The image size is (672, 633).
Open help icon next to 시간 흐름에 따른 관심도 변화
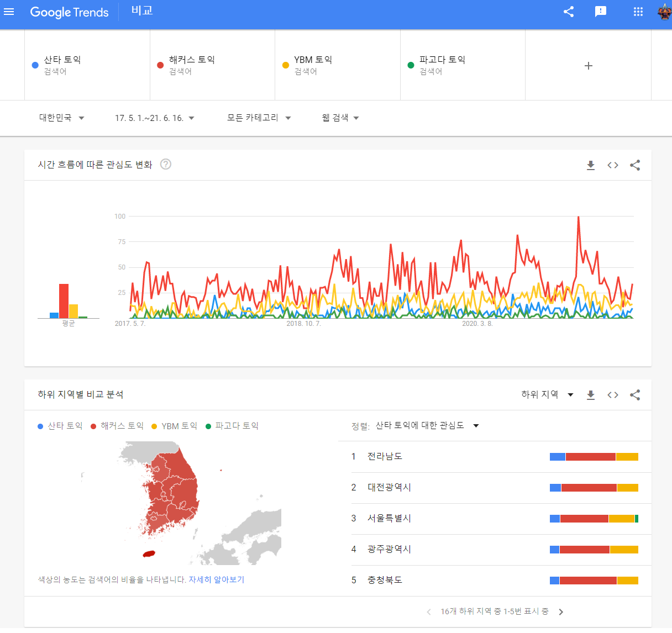[166, 165]
